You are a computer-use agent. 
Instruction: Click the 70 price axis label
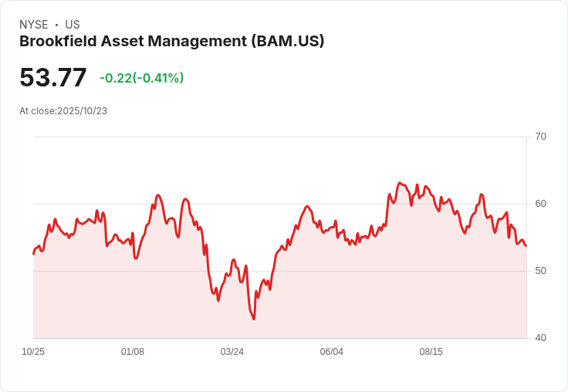point(540,137)
